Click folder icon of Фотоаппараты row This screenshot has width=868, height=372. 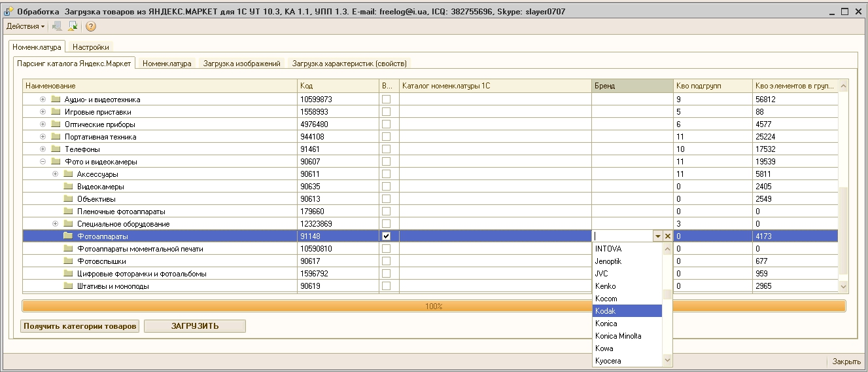pos(68,236)
